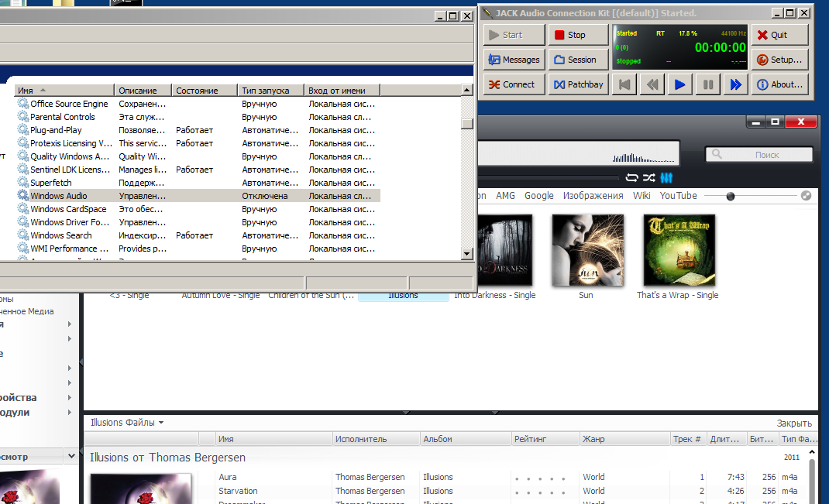Toggle the blue equalizer icon
The image size is (829, 504).
pyautogui.click(x=666, y=178)
